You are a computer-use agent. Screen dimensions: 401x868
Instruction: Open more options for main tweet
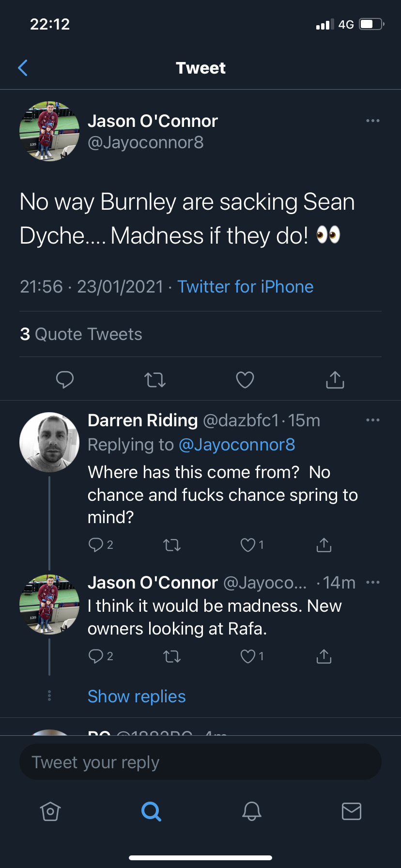click(372, 121)
